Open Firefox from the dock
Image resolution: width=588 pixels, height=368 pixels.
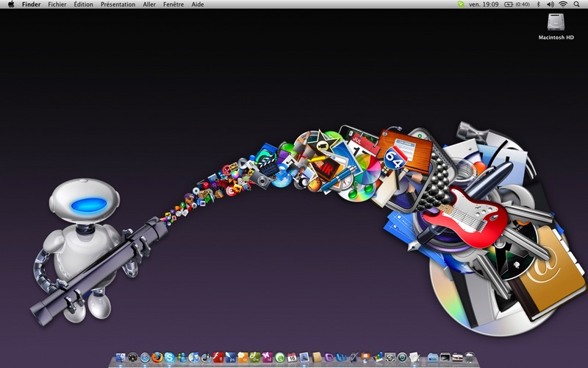157,357
